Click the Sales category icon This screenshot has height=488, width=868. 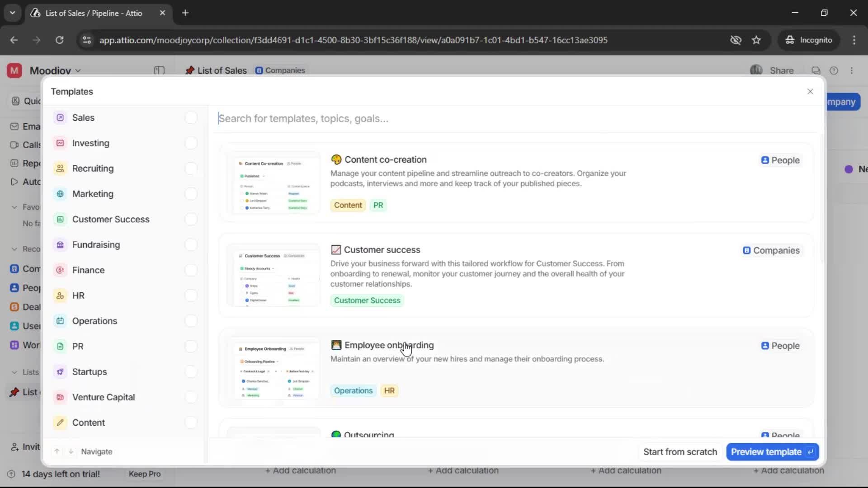[60, 117]
